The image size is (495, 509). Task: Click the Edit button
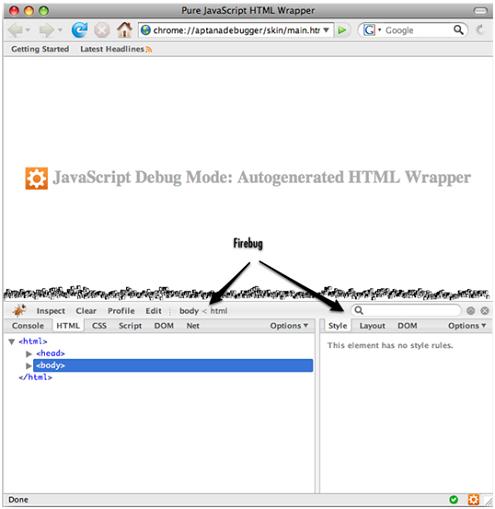[x=153, y=311]
